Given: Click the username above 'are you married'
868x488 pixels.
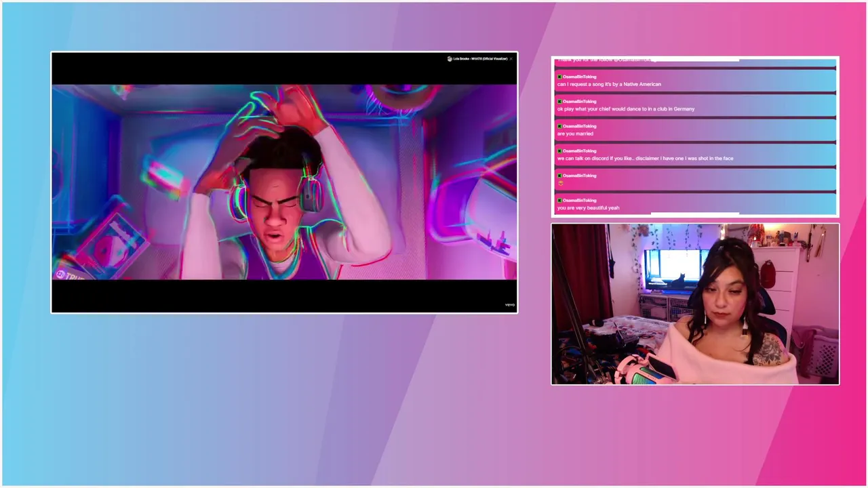Looking at the screenshot, I should tap(579, 126).
